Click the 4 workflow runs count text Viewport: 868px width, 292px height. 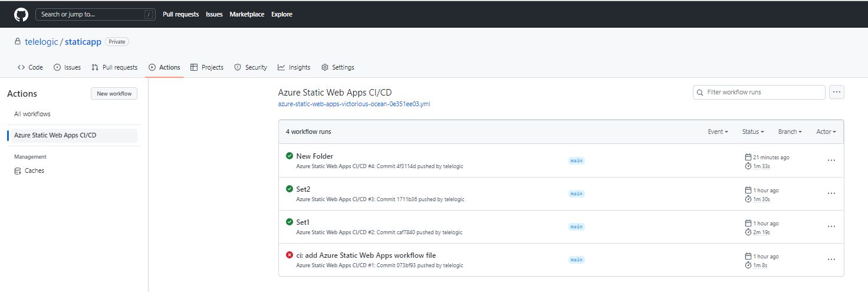[x=308, y=132]
